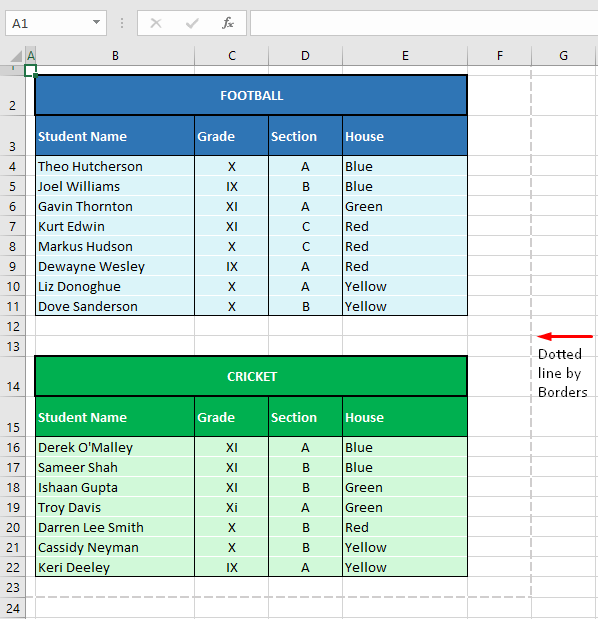Click House header in Cricket table
Image resolution: width=598 pixels, height=619 pixels.
pyautogui.click(x=405, y=417)
